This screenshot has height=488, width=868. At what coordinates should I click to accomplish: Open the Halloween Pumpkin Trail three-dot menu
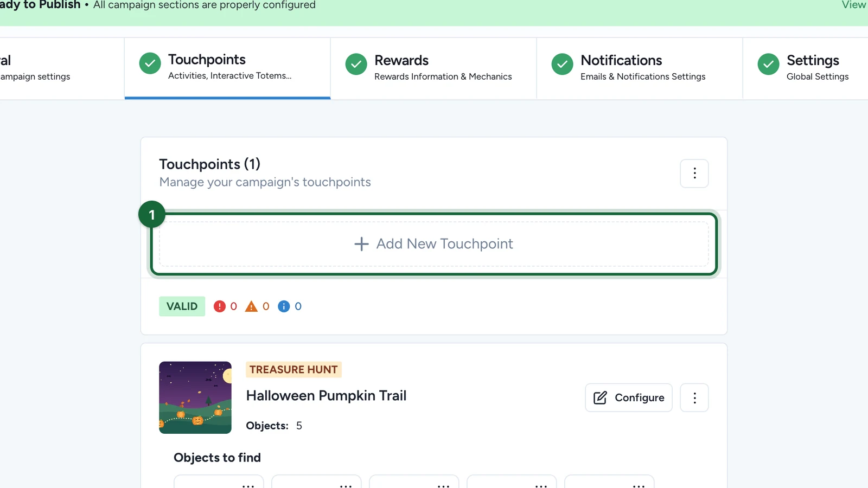(x=694, y=397)
